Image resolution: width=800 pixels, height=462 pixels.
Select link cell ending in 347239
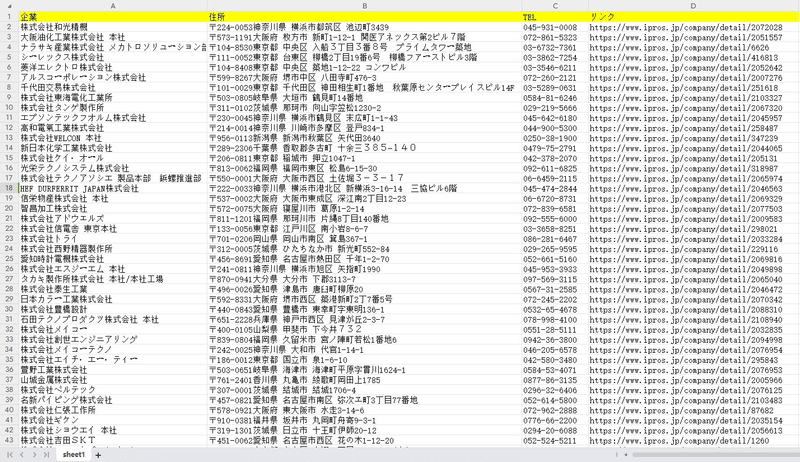coord(694,138)
